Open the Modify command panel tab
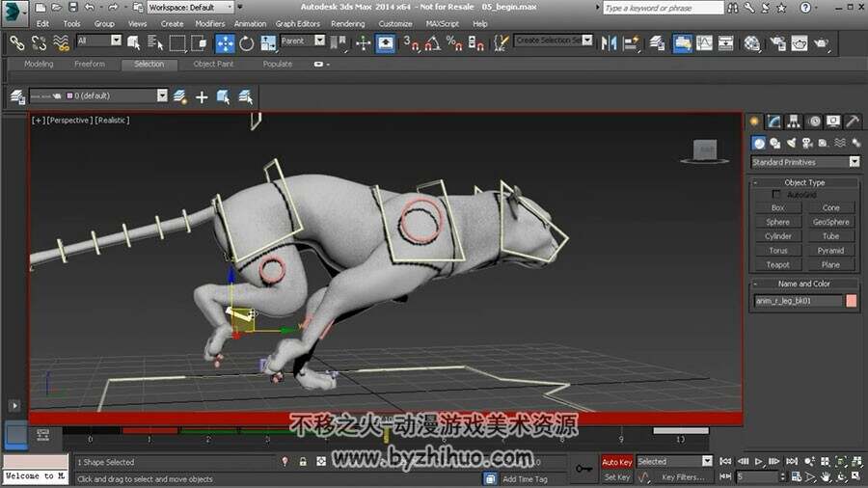The height and width of the screenshot is (488, 868). pyautogui.click(x=773, y=122)
